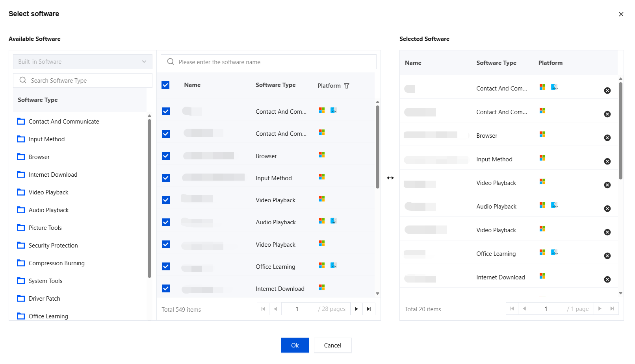This screenshot has height=364, width=635.
Task: Click the Cancel button
Action: (333, 345)
